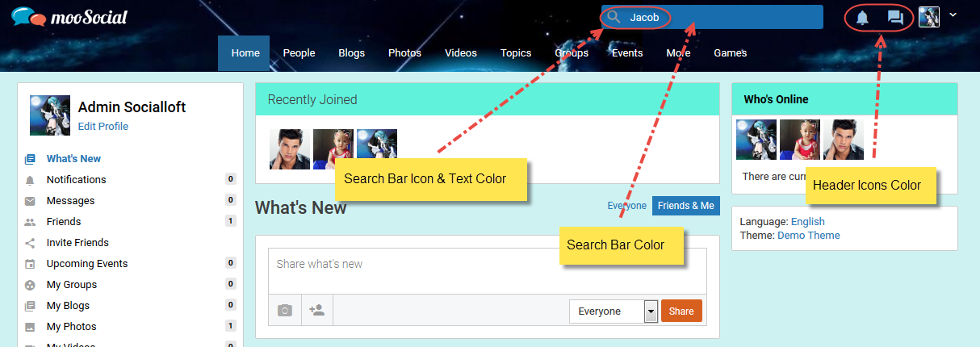Open the notifications bell icon in header
980x347 pixels.
tap(862, 18)
